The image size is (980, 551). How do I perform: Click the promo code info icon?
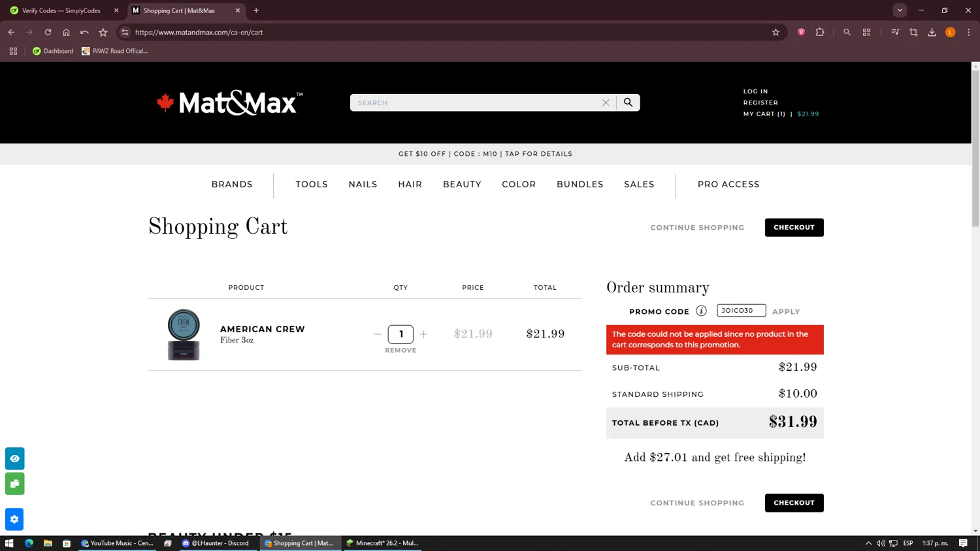click(701, 311)
